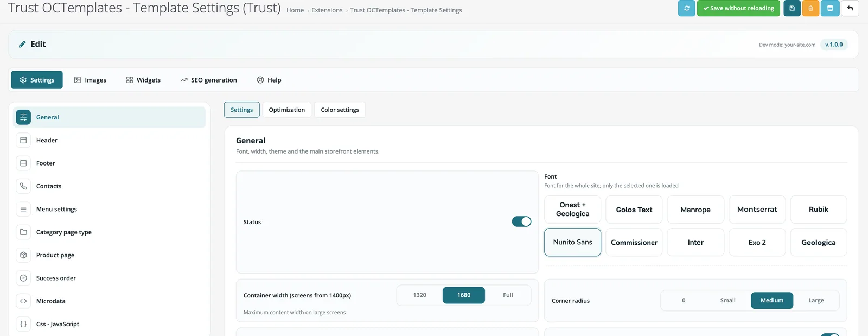
Task: Click the Success order checkmark icon
Action: pyautogui.click(x=23, y=278)
